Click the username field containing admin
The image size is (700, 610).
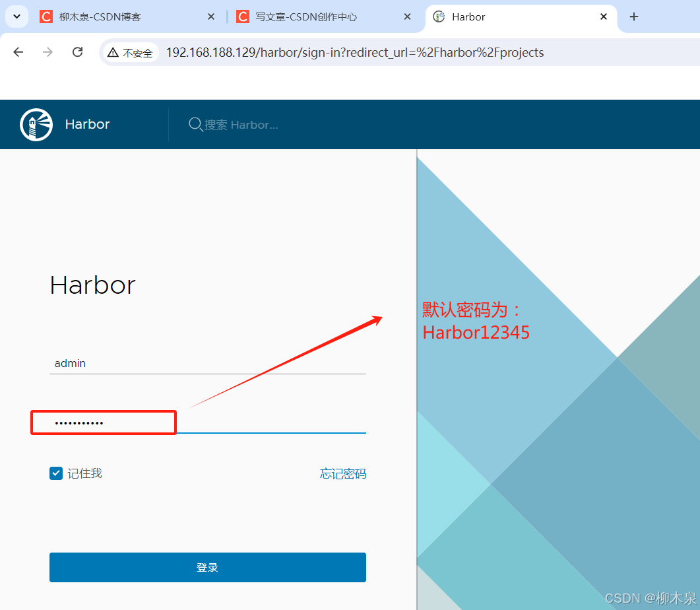pyautogui.click(x=208, y=364)
